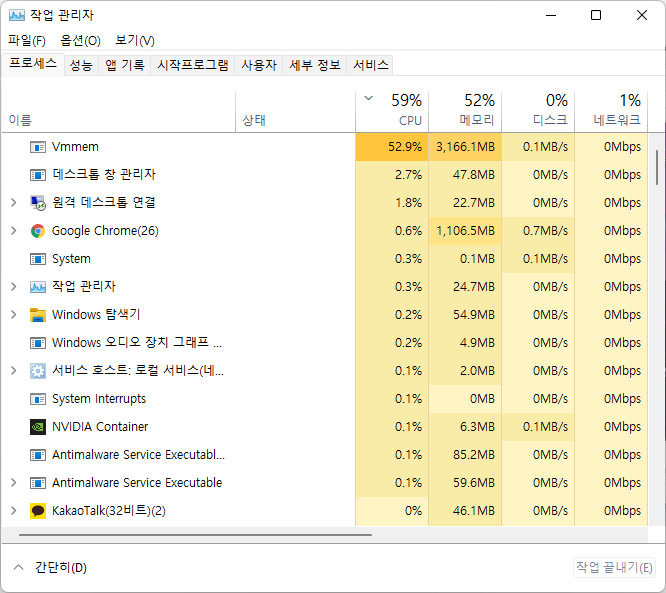Click the 3,166.1MB memory cell

coord(465,147)
